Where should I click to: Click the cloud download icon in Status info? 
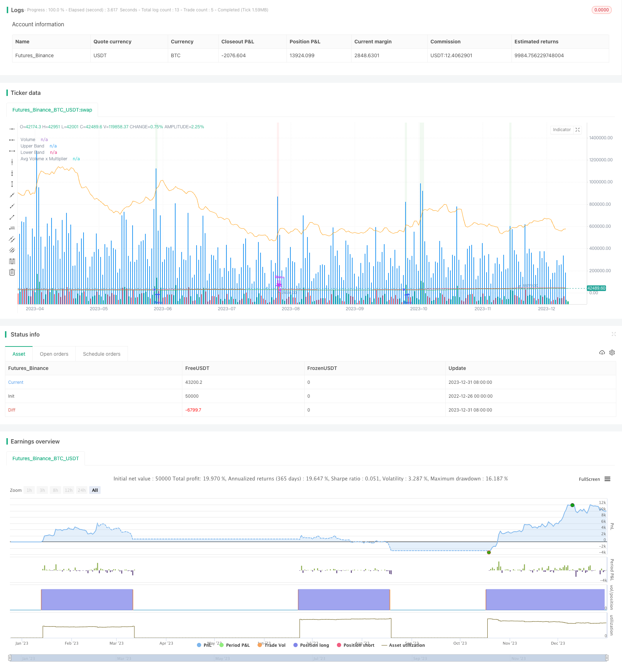pyautogui.click(x=602, y=353)
